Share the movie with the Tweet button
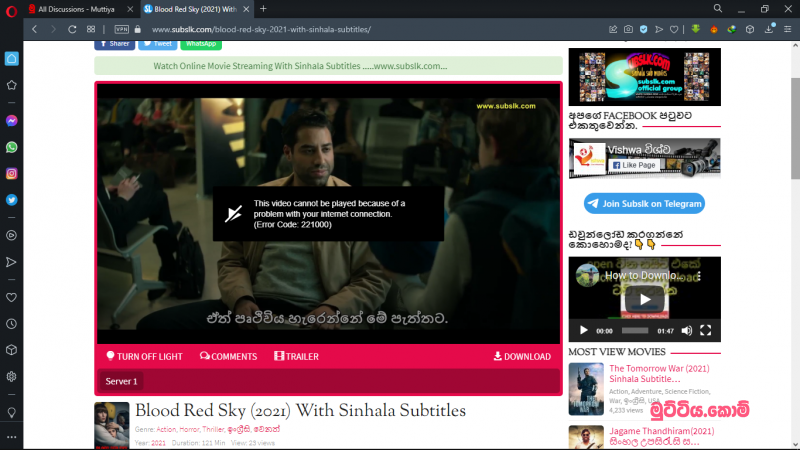This screenshot has width=800, height=450. (157, 44)
